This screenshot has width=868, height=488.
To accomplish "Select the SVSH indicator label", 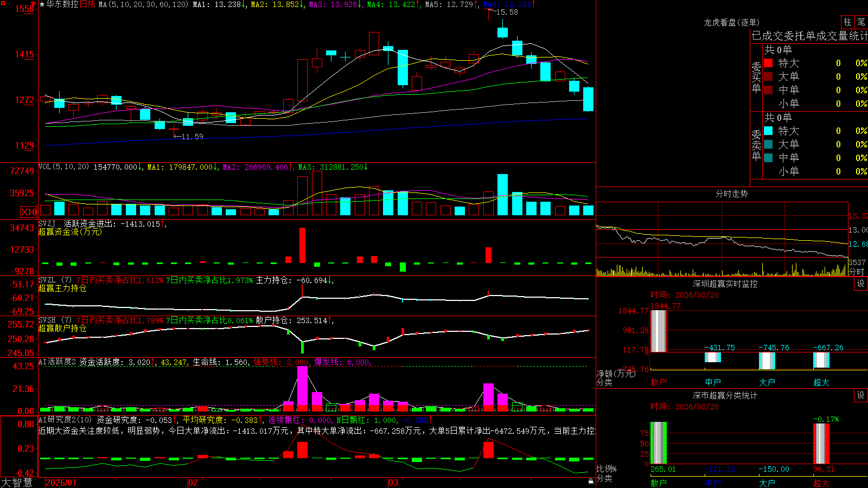I will 47,320.
